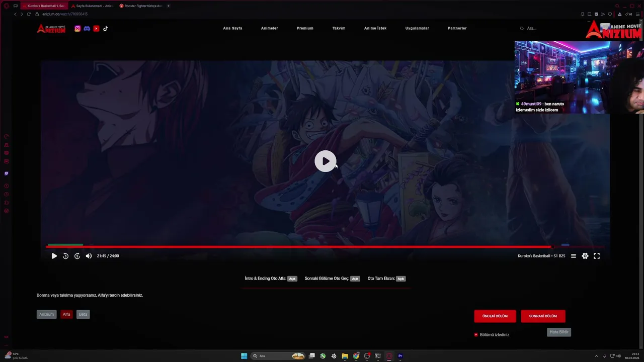Open the browser ad-blocker shield icon
Screen dimensions: 644x362
pos(596,14)
